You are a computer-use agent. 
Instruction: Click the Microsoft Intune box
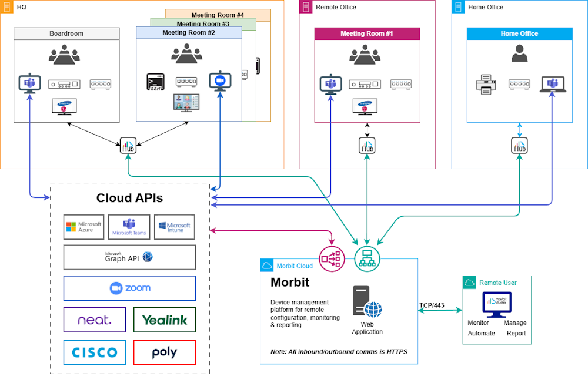[x=175, y=227]
